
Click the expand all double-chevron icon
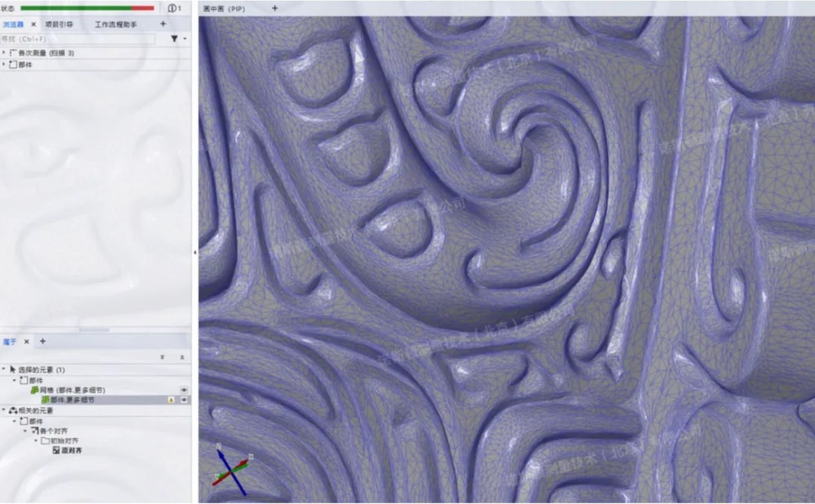tap(162, 357)
